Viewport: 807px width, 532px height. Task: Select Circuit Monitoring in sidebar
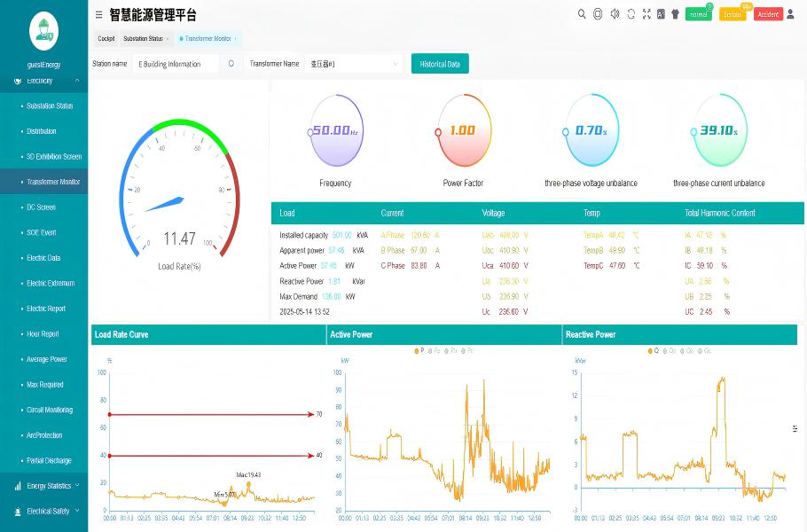50,411
